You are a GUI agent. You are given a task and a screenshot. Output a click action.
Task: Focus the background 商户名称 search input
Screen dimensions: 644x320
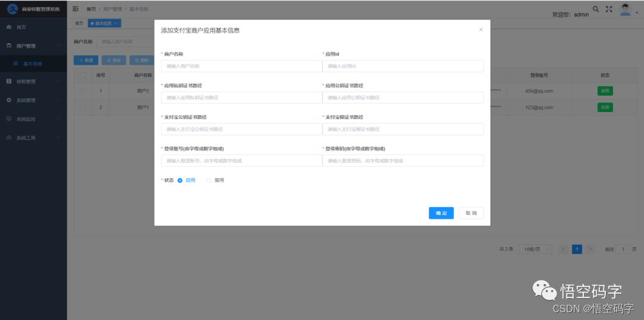tap(125, 42)
